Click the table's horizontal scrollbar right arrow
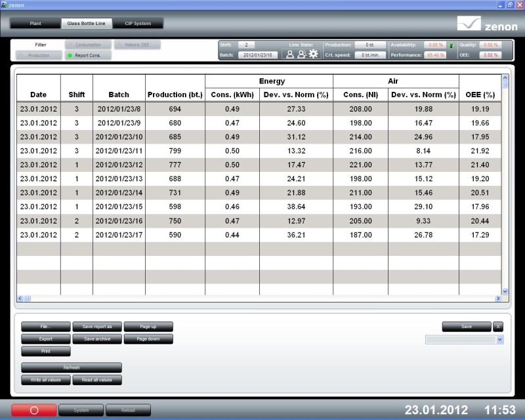 498,299
